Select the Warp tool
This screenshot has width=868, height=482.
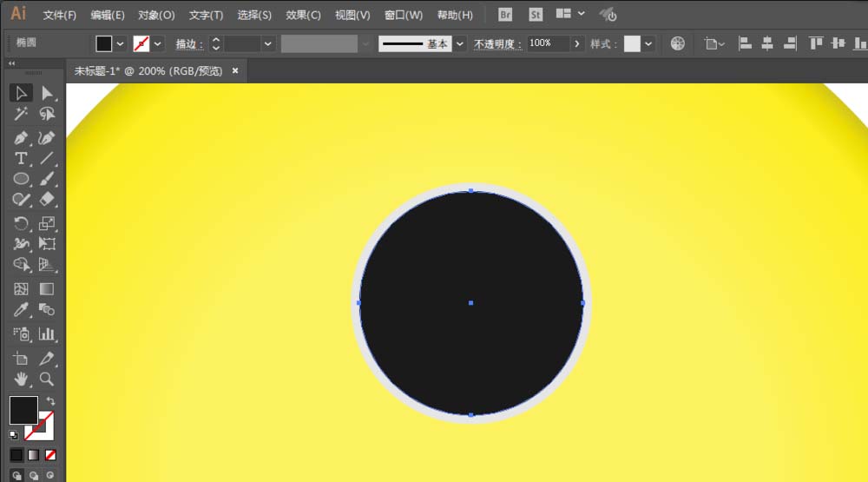(21, 244)
